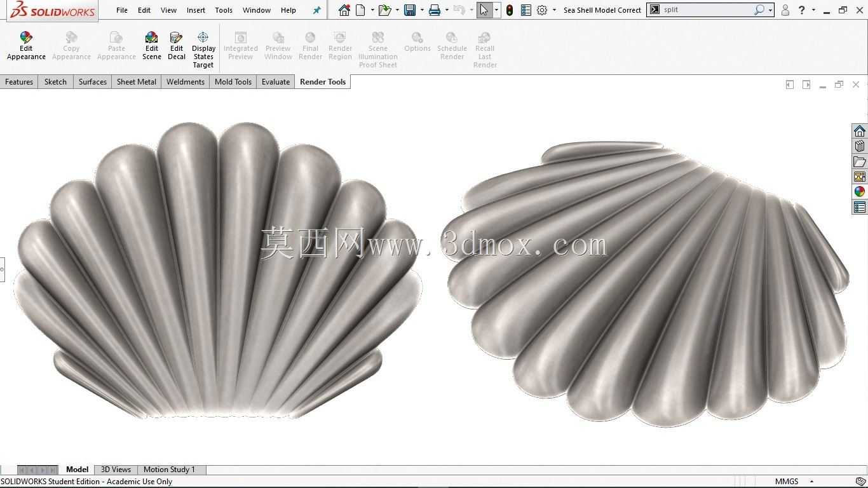
Task: Click Recall Last Render
Action: pyautogui.click(x=485, y=50)
